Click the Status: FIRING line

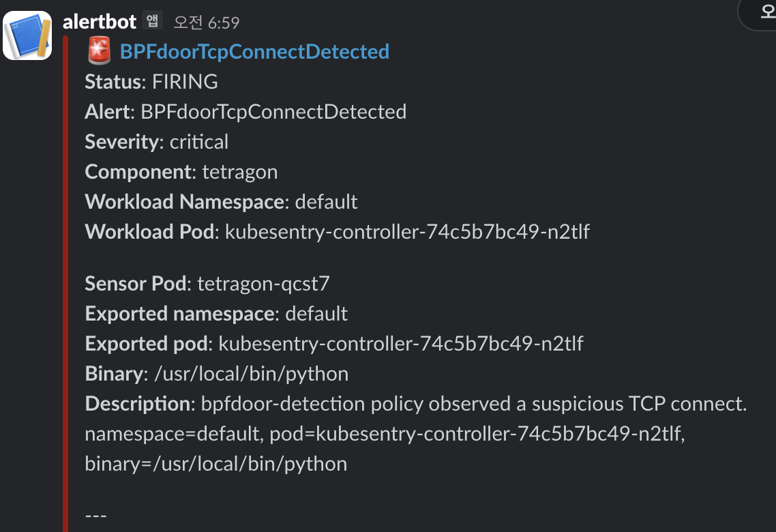point(151,82)
